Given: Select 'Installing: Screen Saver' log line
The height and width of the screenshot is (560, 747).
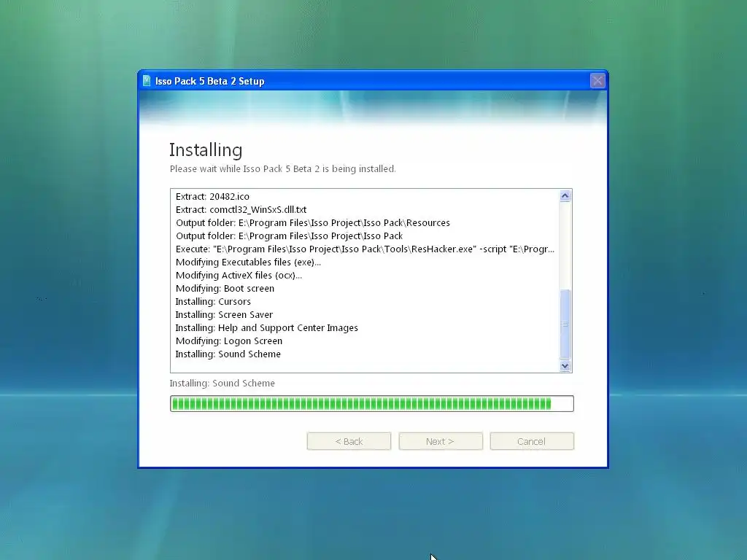Looking at the screenshot, I should point(224,315).
